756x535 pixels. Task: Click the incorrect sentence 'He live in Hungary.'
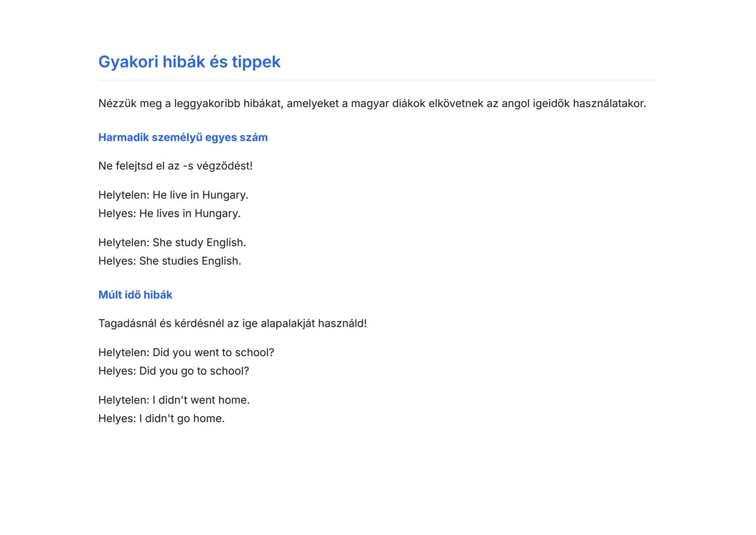tap(200, 195)
